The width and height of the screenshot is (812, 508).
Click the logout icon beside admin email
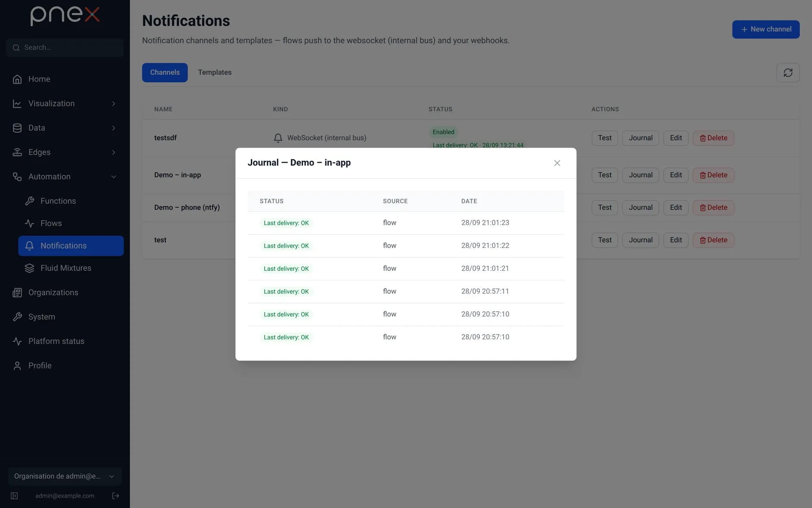coord(116,496)
